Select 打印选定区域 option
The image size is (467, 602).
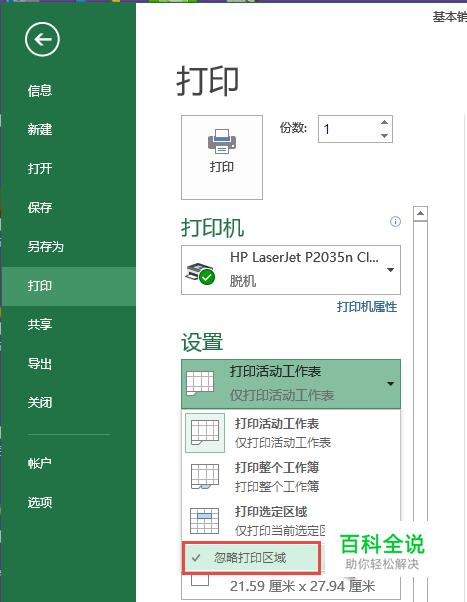[x=291, y=521]
